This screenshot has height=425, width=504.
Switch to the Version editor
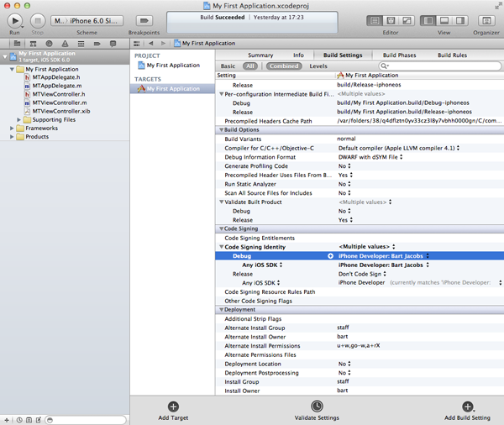click(407, 21)
